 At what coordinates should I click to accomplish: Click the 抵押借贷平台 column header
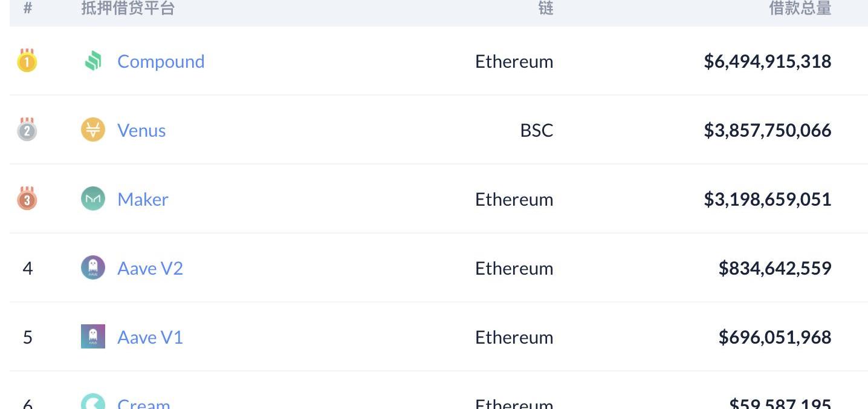128,8
